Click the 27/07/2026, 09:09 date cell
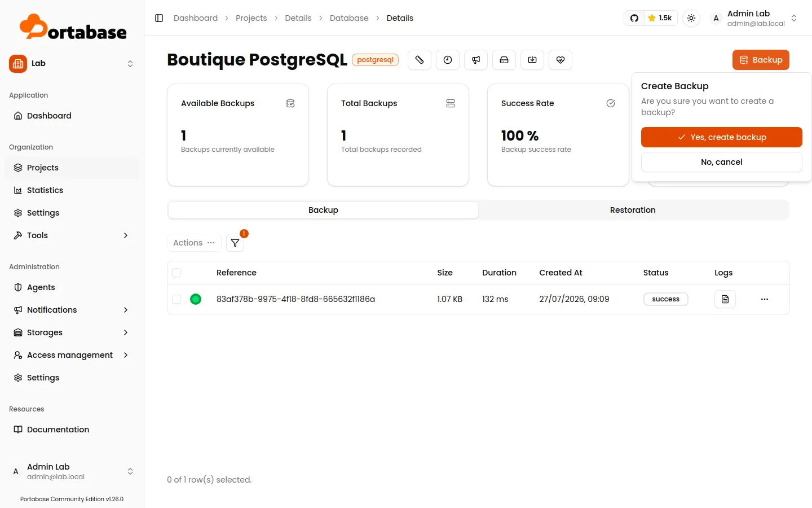812x508 pixels. click(574, 299)
